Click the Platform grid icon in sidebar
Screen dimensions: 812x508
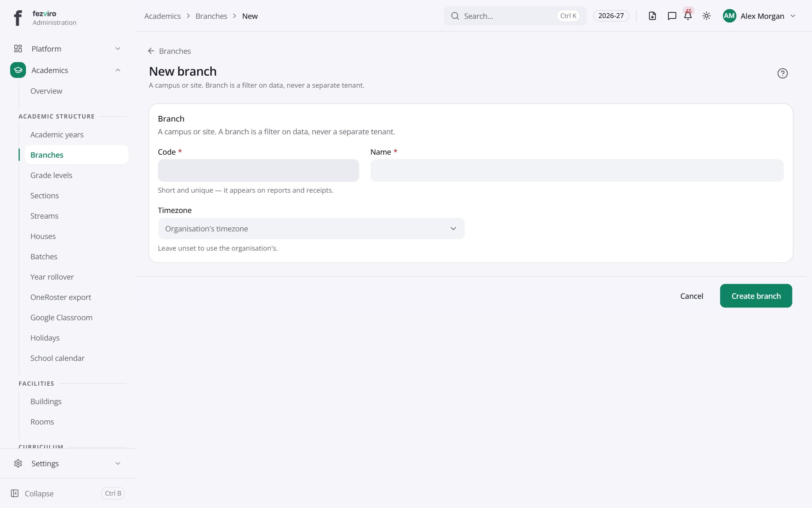tap(18, 49)
